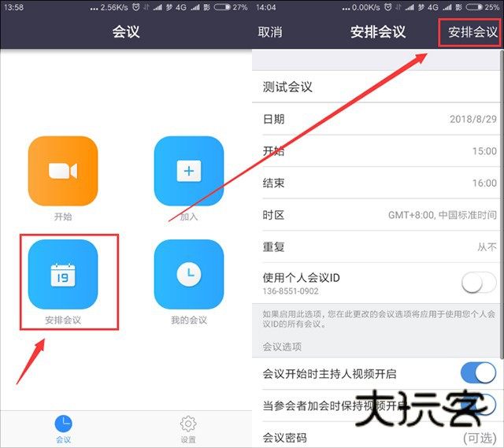Change the end time 16:00
Viewport: 504px width, 448px height.
point(379,183)
